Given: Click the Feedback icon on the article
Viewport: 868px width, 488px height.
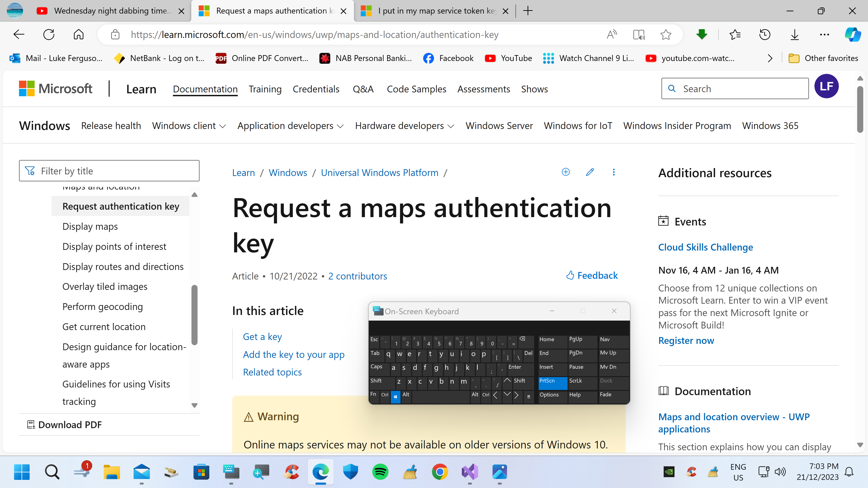Looking at the screenshot, I should point(570,275).
